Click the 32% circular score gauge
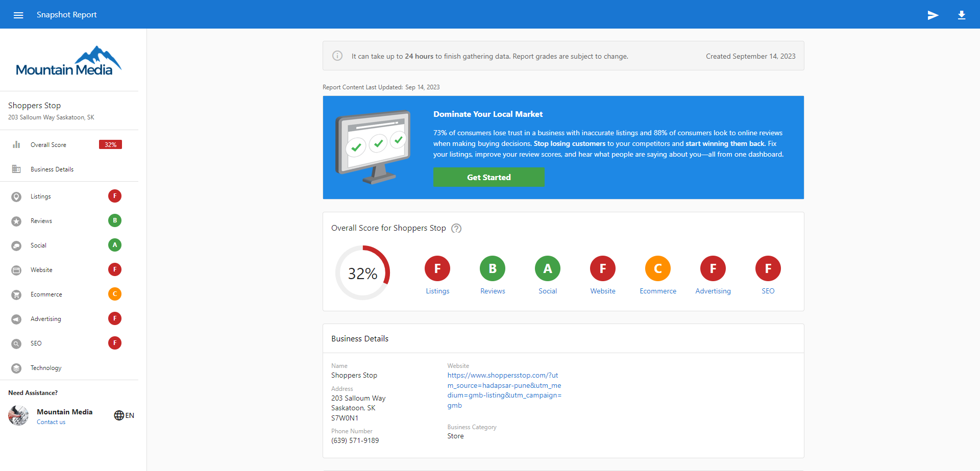Screen dimensions: 980x471 (x=362, y=273)
